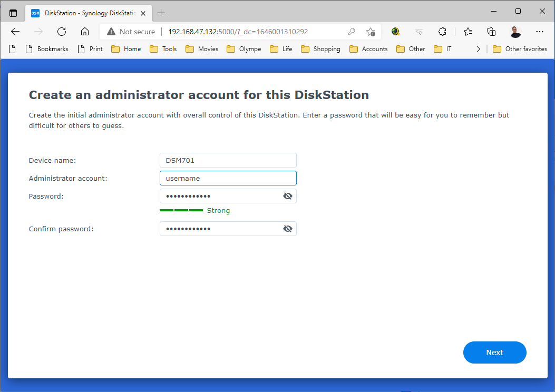The height and width of the screenshot is (392, 555).
Task: Open the Accounts favorites folder
Action: point(368,49)
